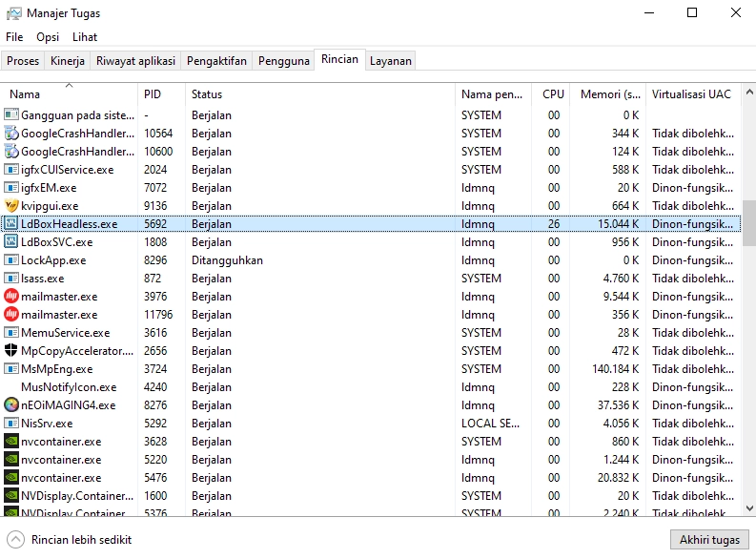Sort by the Status column header
Screen dimensions: 756x559
point(320,94)
